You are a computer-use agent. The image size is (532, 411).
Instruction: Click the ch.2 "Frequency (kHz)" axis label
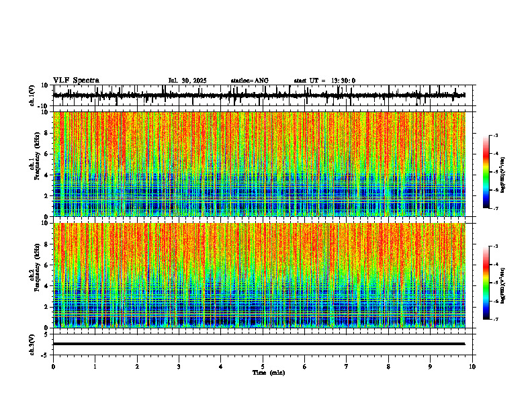pyautogui.click(x=38, y=267)
